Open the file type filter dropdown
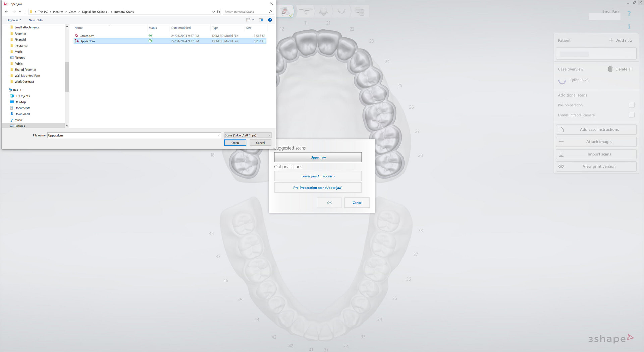The height and width of the screenshot is (352, 644). coord(269,135)
